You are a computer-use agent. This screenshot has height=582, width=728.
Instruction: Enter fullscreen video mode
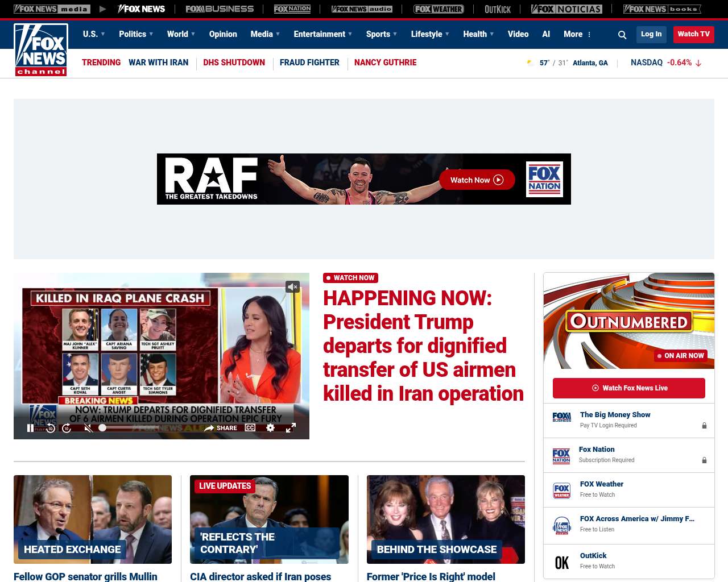pos(291,428)
